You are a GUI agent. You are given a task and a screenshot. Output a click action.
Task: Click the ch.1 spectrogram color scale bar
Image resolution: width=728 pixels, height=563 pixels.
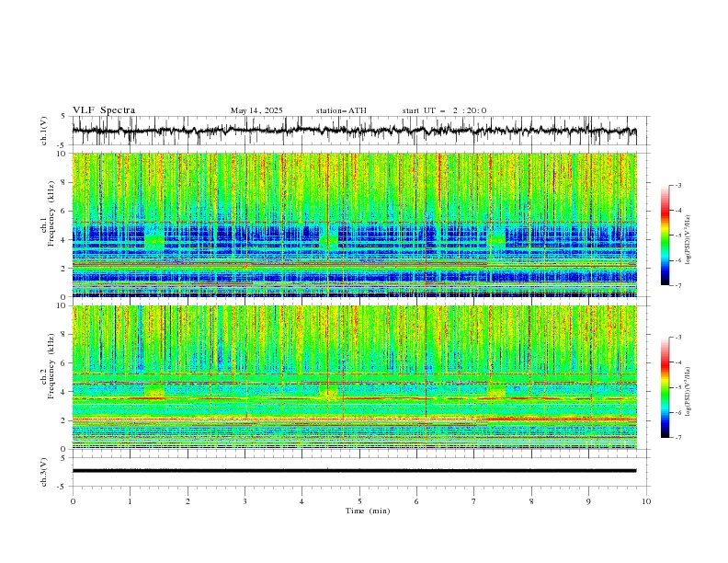click(665, 236)
